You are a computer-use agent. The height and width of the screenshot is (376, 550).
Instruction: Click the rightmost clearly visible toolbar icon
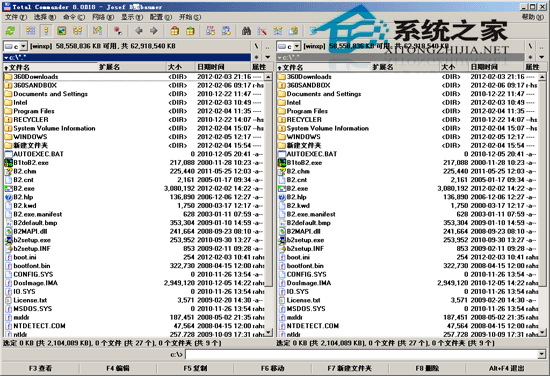click(294, 31)
